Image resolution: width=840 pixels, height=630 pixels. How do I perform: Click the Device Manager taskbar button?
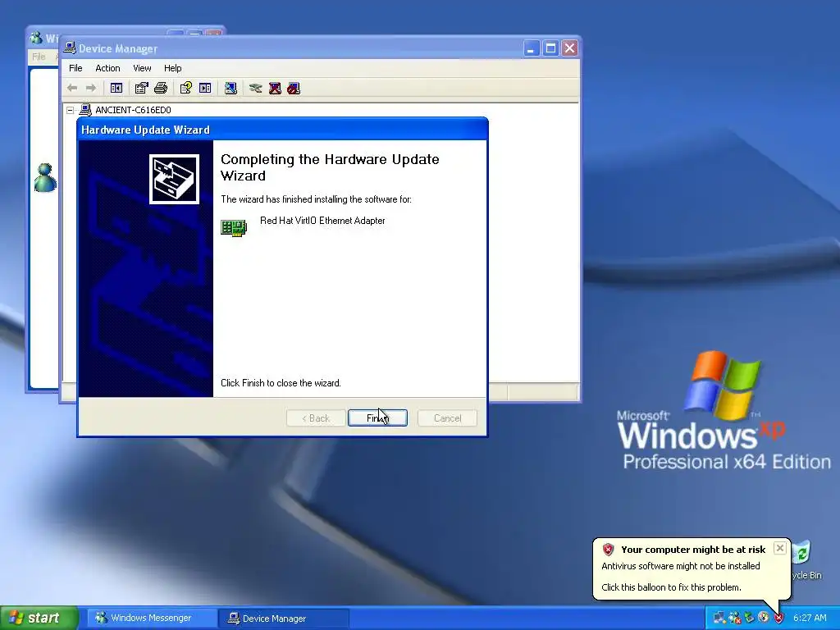coord(284,619)
